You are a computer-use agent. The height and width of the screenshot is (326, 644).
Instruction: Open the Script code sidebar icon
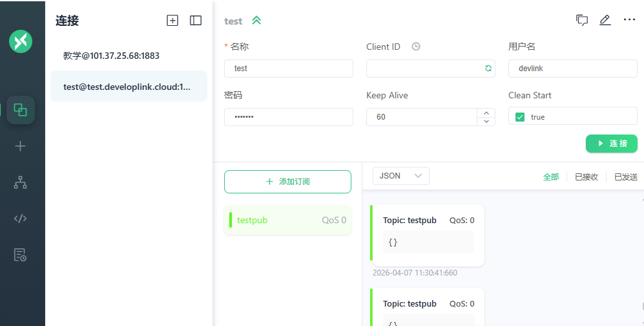20,218
